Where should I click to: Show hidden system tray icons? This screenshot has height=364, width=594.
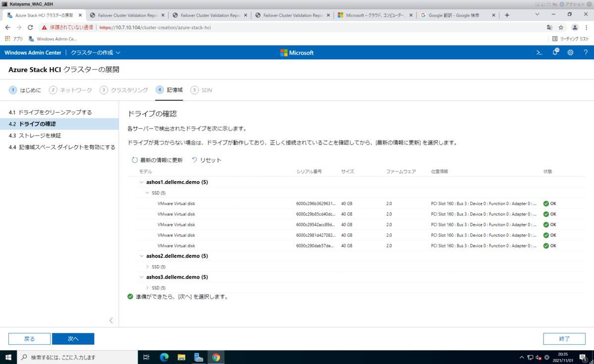521,357
